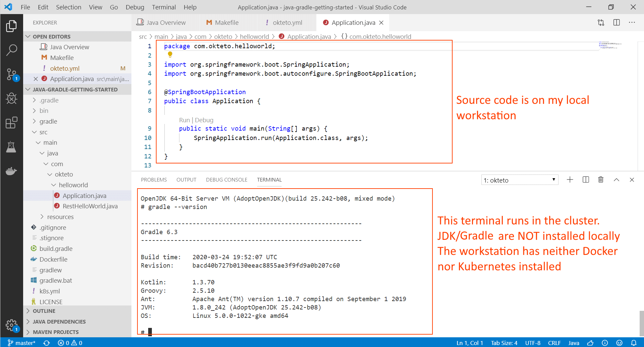644x347 pixels.
Task: Switch to the PROBLEMS panel tab
Action: 154,180
